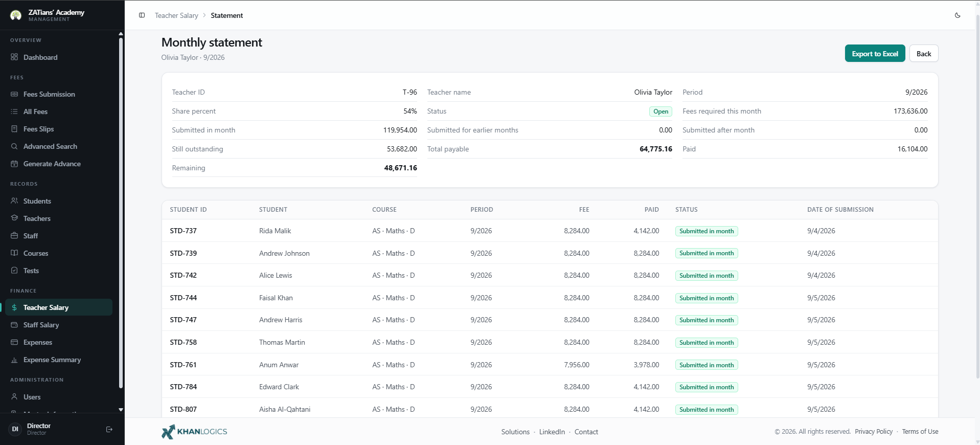Switch to dark mode moon icon
The width and height of the screenshot is (980, 445).
tap(958, 15)
